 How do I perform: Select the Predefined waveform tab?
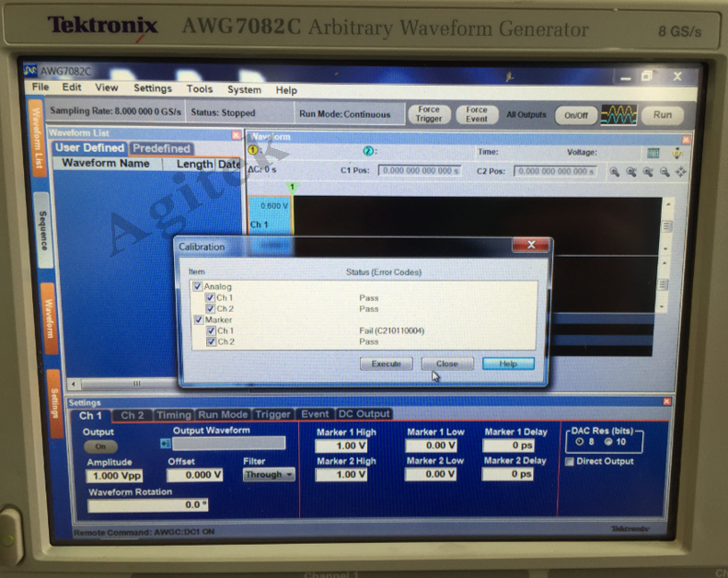(161, 148)
